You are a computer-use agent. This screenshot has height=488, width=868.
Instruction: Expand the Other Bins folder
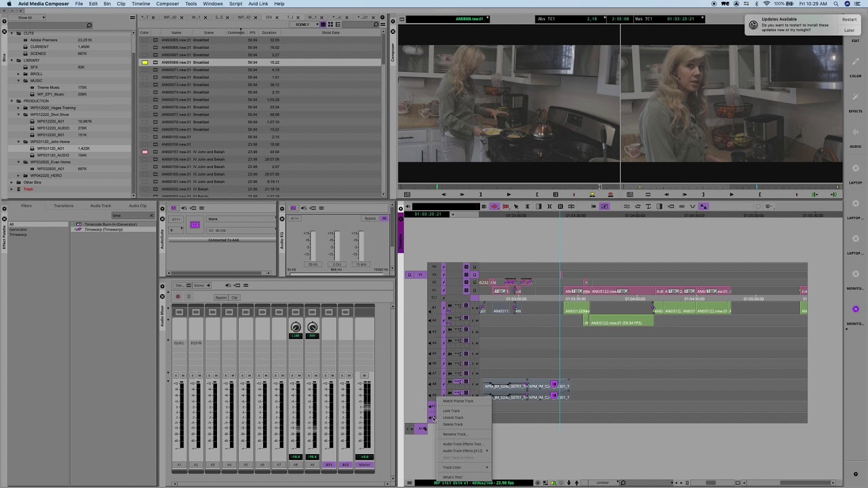tap(12, 182)
